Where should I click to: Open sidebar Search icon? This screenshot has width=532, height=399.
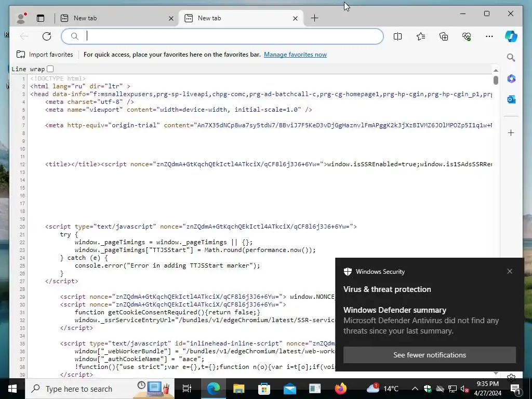click(x=511, y=57)
